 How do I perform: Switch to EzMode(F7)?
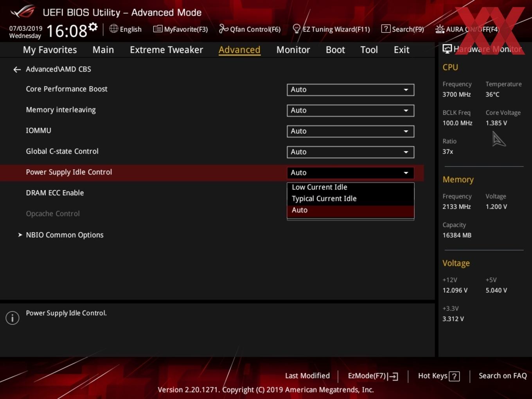[373, 376]
